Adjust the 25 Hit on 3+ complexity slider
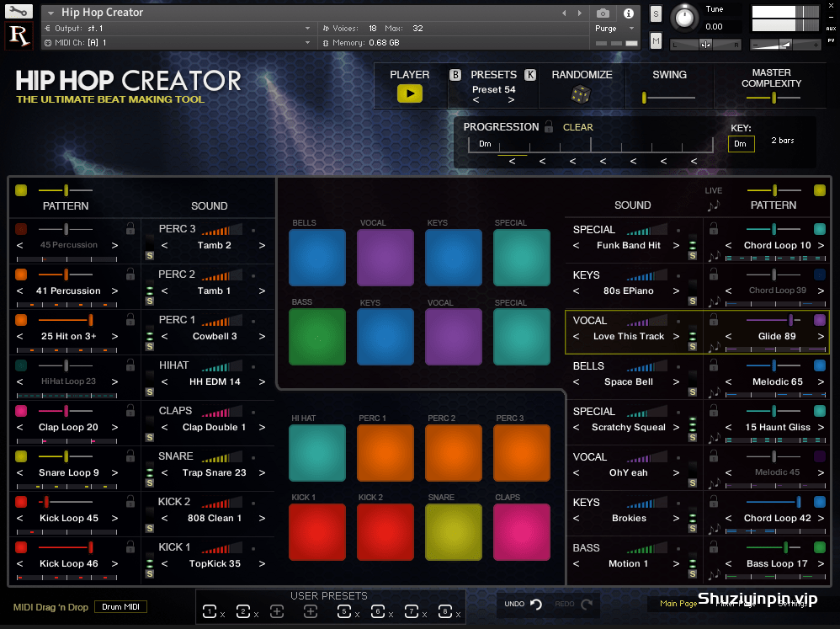 pos(66,320)
